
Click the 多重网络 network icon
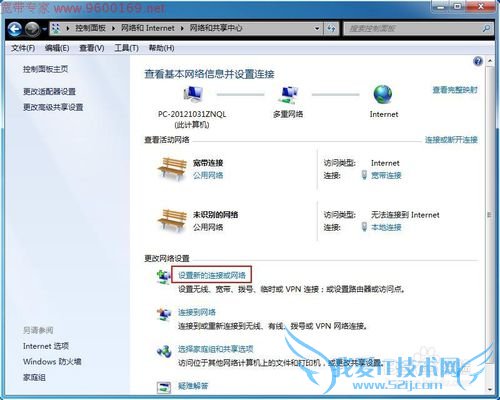tap(289, 95)
